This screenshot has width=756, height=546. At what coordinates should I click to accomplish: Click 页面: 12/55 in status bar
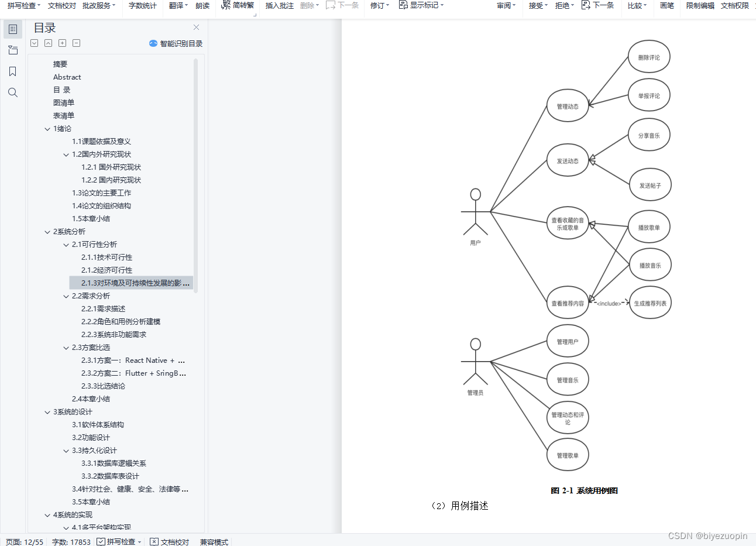(x=25, y=542)
